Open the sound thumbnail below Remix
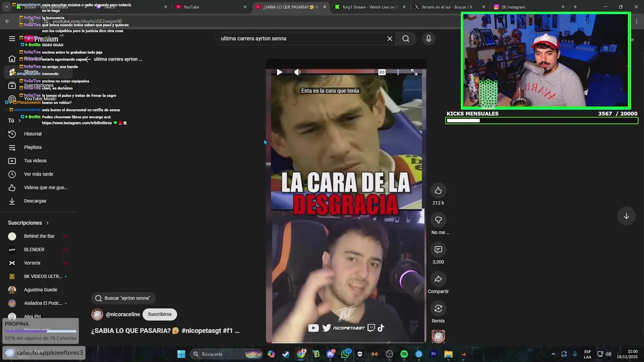Viewport: 644px width, 362px height. (x=438, y=336)
